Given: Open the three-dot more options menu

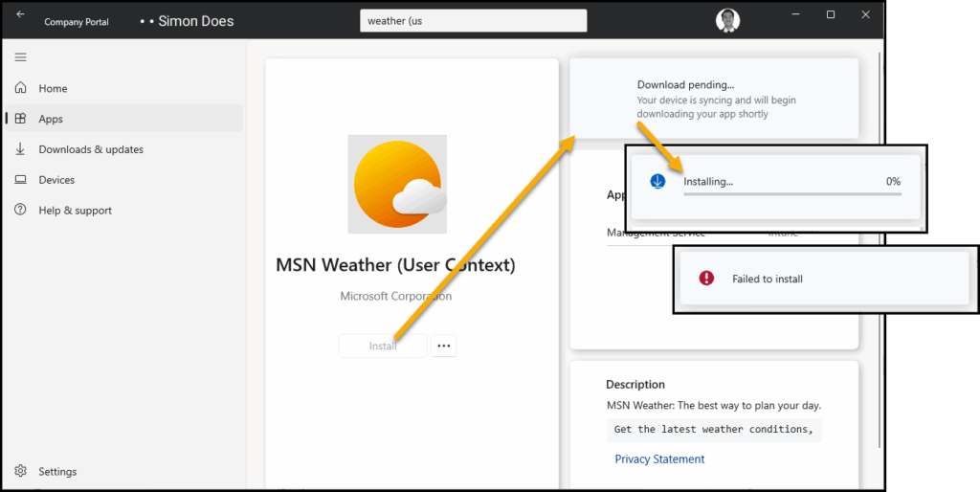Looking at the screenshot, I should tap(443, 346).
